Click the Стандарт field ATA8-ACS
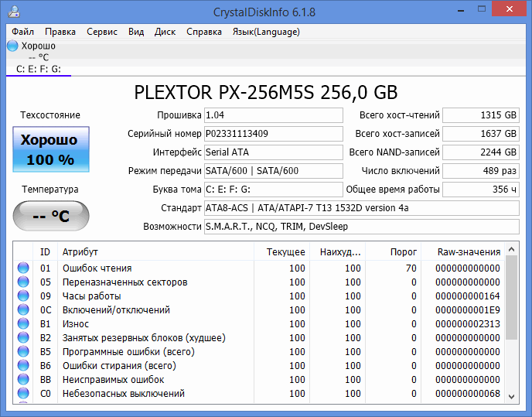 (362, 208)
